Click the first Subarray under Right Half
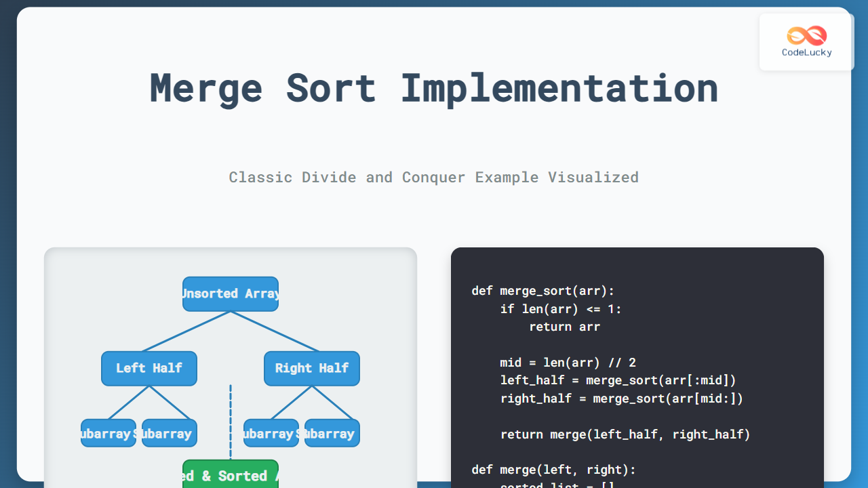Viewport: 868px width, 488px height. (x=271, y=432)
